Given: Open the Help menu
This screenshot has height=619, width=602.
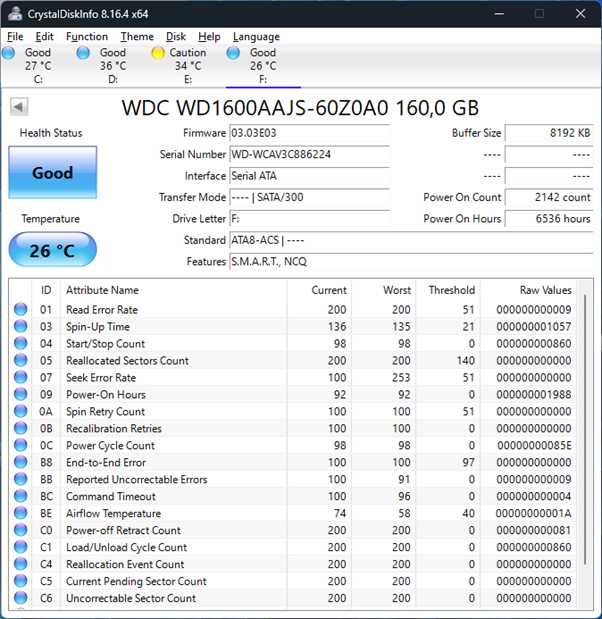Looking at the screenshot, I should [209, 37].
